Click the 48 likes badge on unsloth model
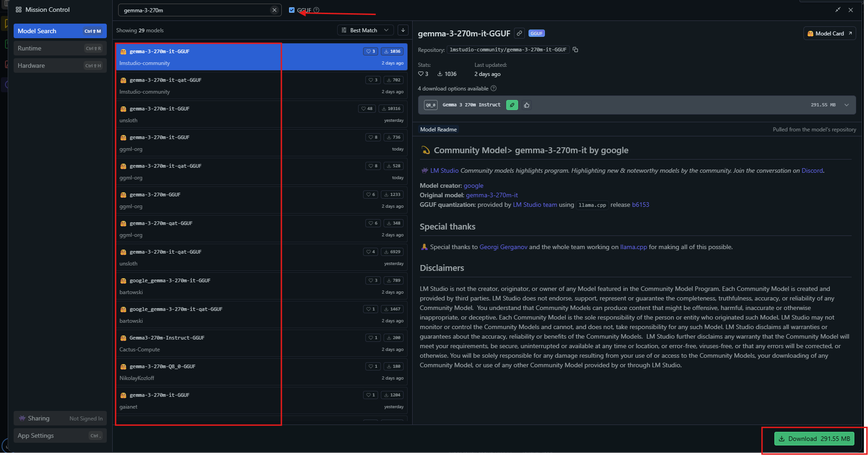The image size is (868, 455). coord(367,109)
